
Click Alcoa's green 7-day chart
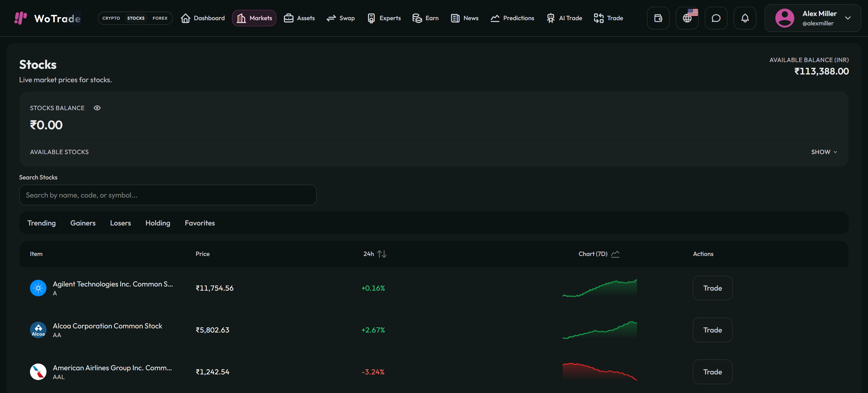(600, 330)
